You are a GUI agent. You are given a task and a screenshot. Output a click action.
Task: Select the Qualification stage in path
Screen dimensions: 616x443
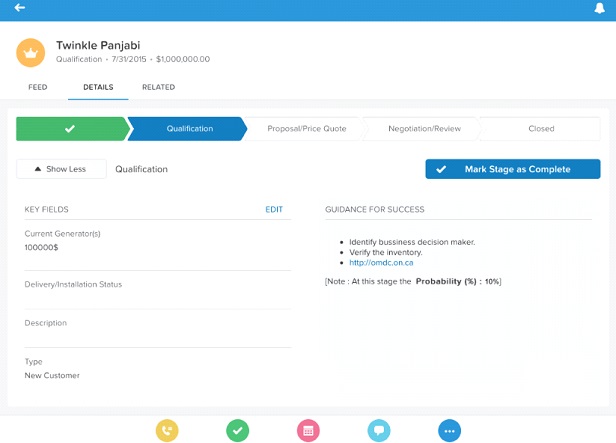tap(188, 129)
